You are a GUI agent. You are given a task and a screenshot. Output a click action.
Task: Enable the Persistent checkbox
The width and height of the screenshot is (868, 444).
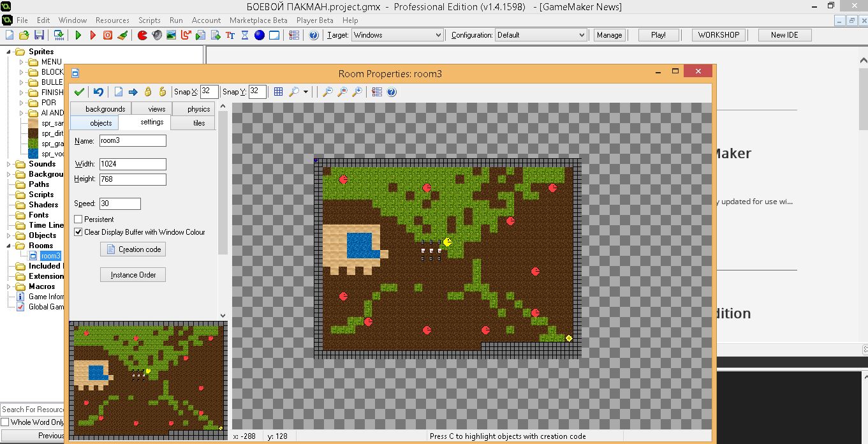[x=78, y=219]
